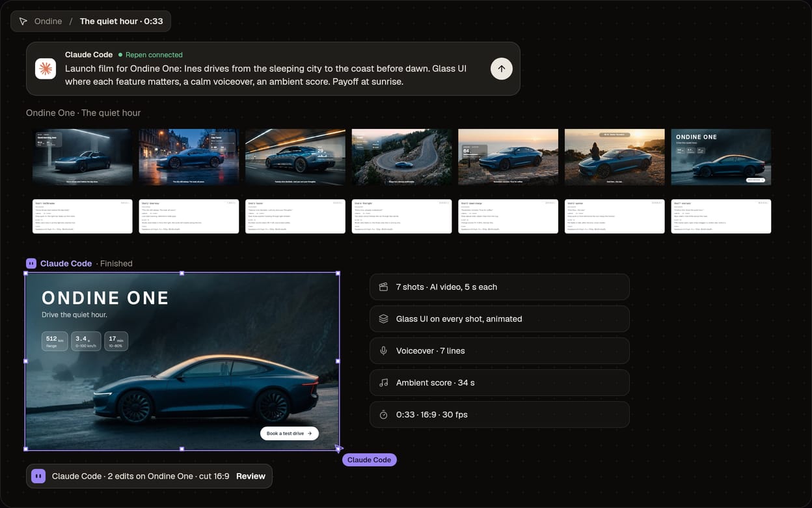Click "Glass UI on every shot, animated" text

click(x=459, y=319)
